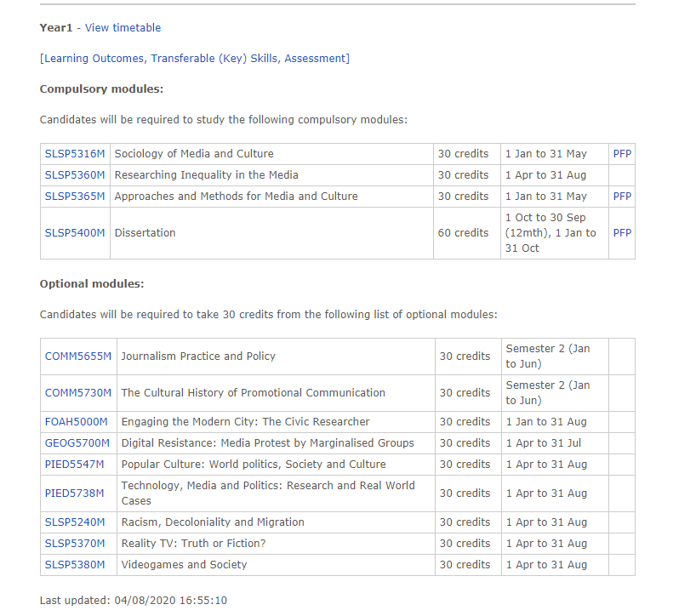Open the SLSP5365M module link

tap(75, 197)
